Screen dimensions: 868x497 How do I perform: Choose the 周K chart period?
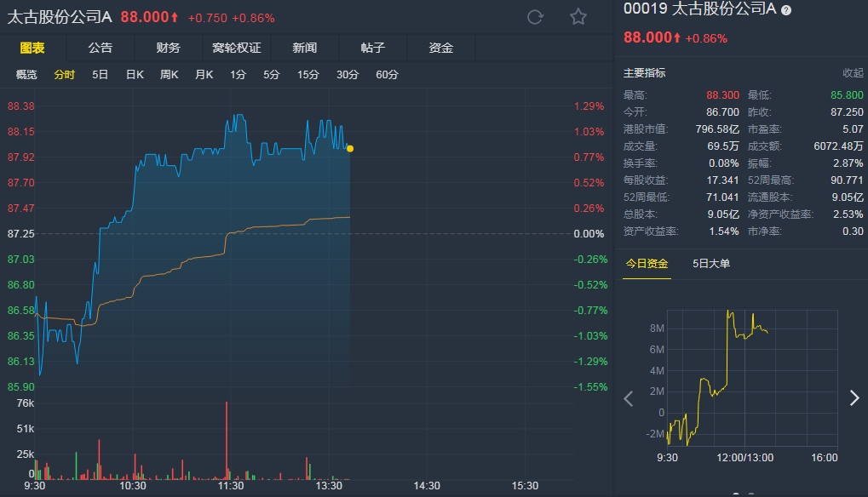(169, 75)
